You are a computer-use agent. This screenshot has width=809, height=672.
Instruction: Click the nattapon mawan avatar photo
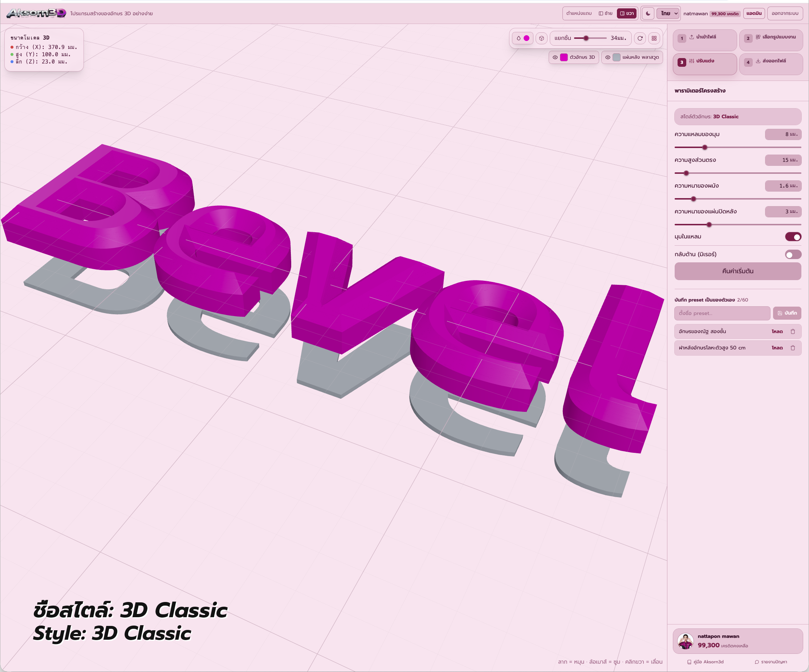point(685,641)
